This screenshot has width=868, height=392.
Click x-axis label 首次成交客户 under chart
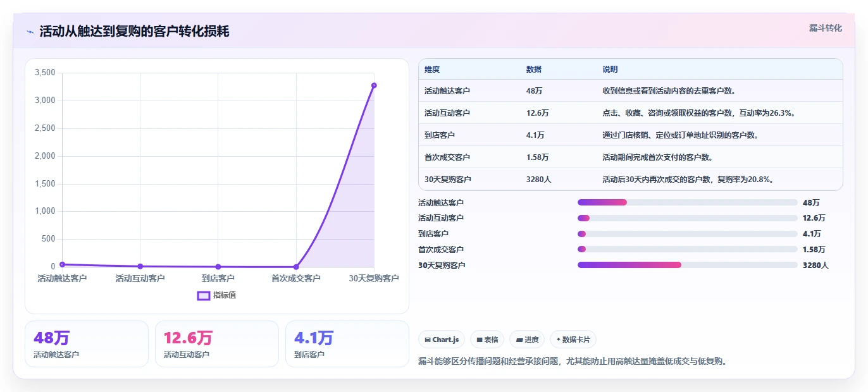296,278
